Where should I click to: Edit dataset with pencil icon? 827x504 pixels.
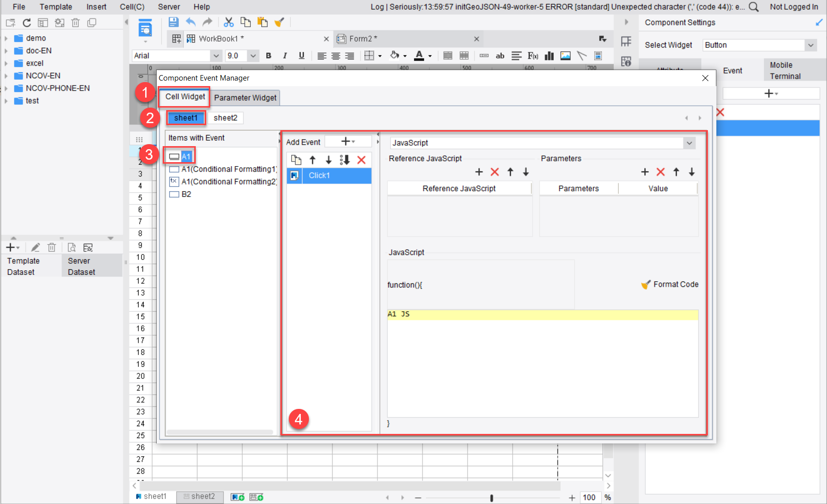click(x=35, y=247)
